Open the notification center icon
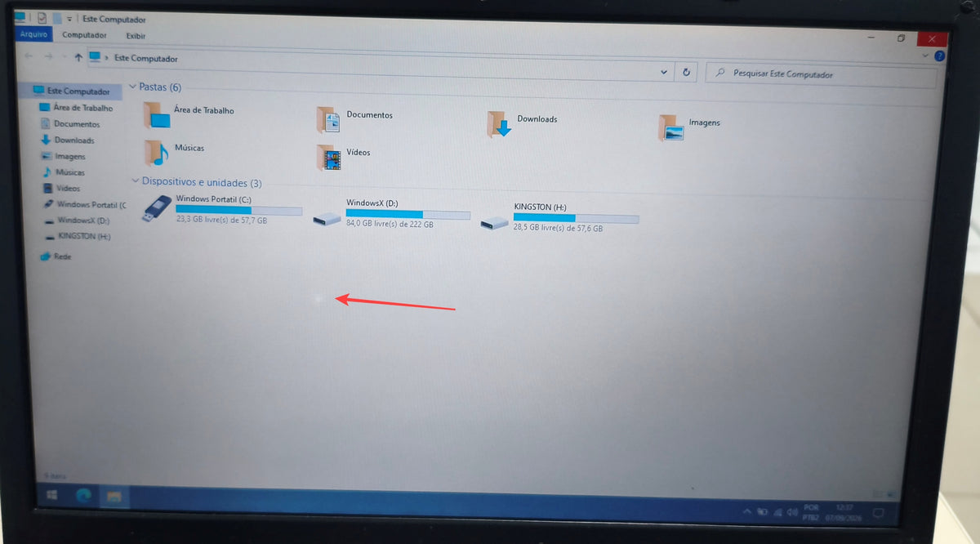 coord(879,513)
